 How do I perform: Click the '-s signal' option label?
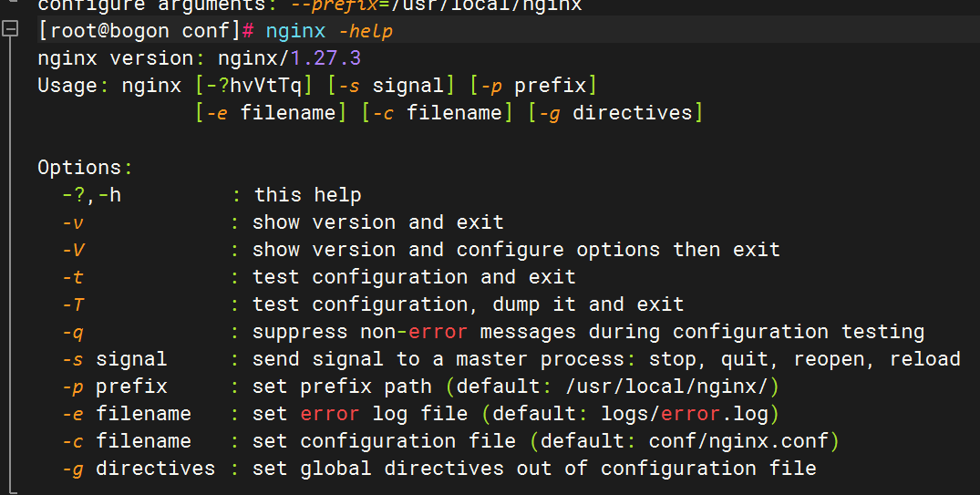coord(114,359)
